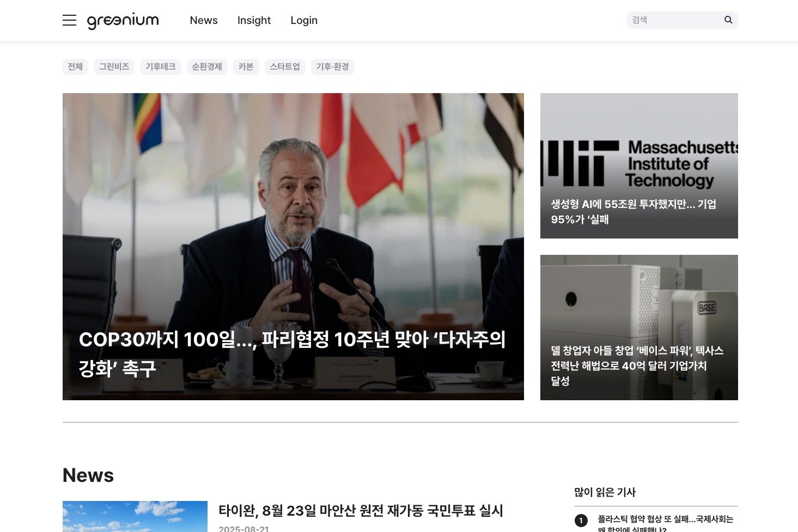Screen dimensions: 798x532
Task: Open the News menu item
Action: pyautogui.click(x=204, y=21)
